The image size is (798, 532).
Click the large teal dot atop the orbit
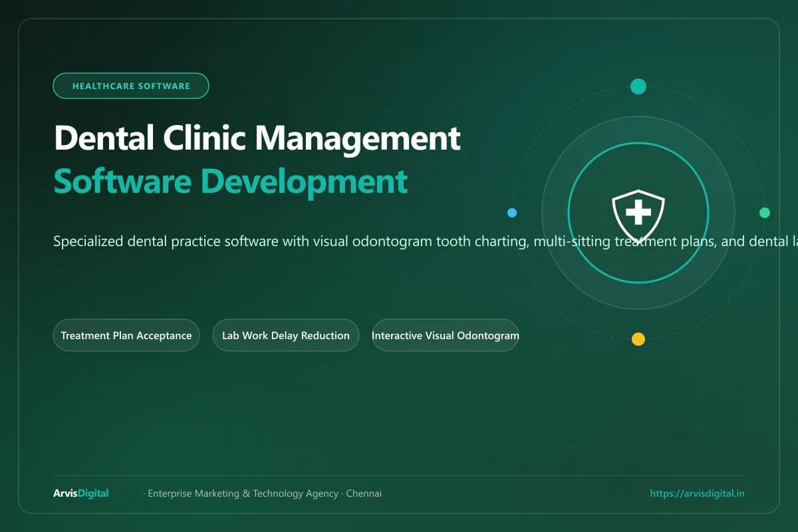[x=638, y=86]
